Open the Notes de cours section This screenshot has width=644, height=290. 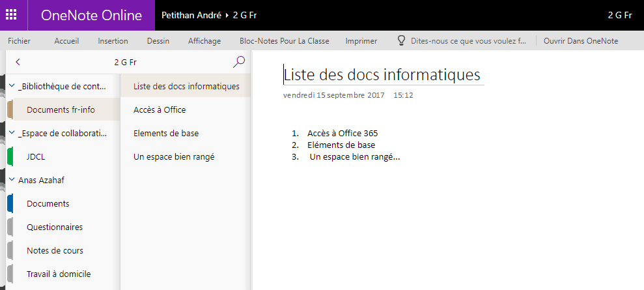tap(55, 250)
